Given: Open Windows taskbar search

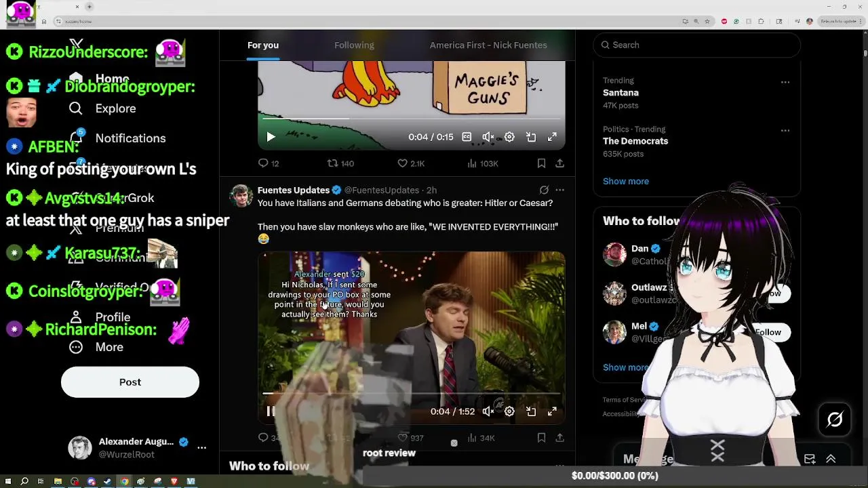Looking at the screenshot, I should pyautogui.click(x=24, y=482).
